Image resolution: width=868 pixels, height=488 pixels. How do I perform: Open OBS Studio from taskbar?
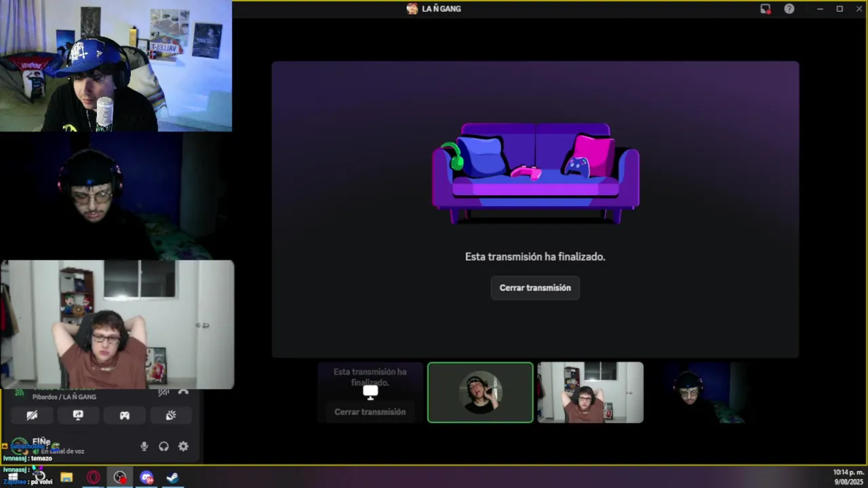click(x=120, y=477)
